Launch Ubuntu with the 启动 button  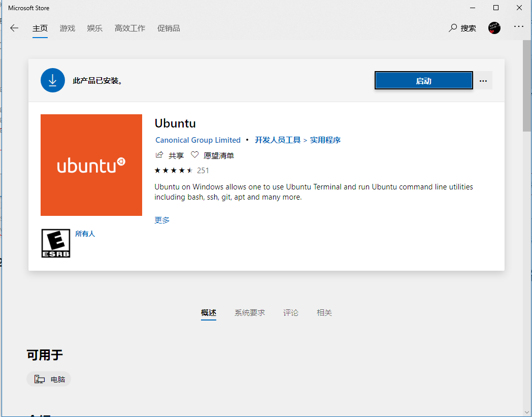coord(423,80)
